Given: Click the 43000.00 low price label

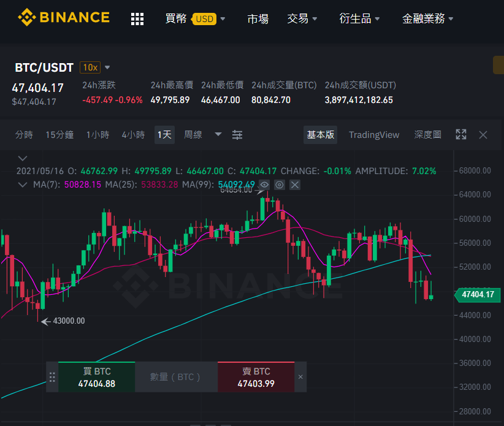Looking at the screenshot, I should [x=69, y=321].
